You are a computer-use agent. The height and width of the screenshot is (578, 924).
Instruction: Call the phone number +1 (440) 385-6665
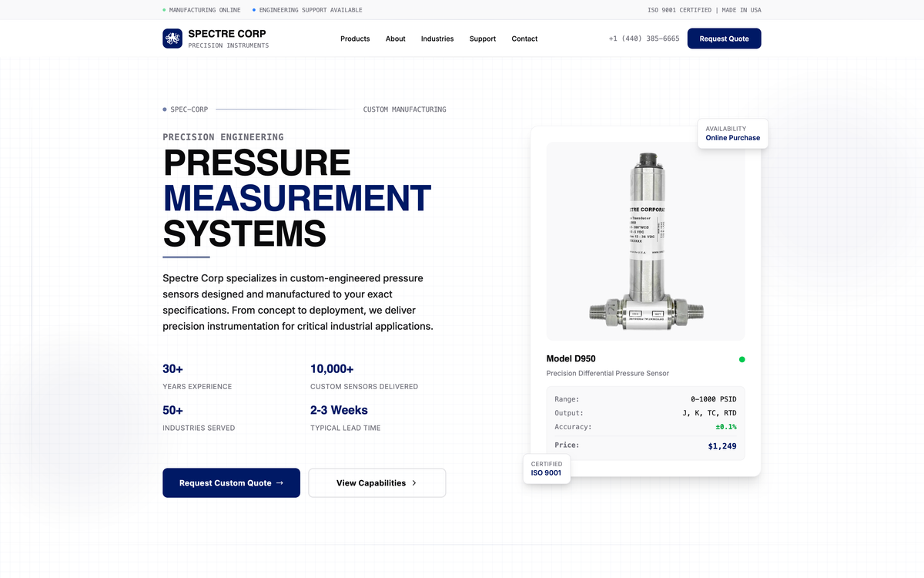pyautogui.click(x=644, y=39)
